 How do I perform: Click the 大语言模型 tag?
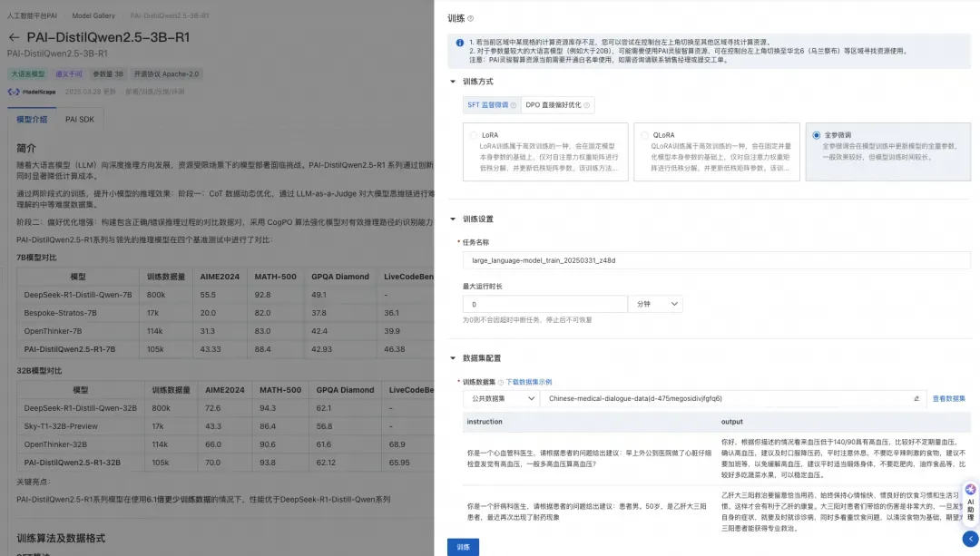click(x=28, y=74)
